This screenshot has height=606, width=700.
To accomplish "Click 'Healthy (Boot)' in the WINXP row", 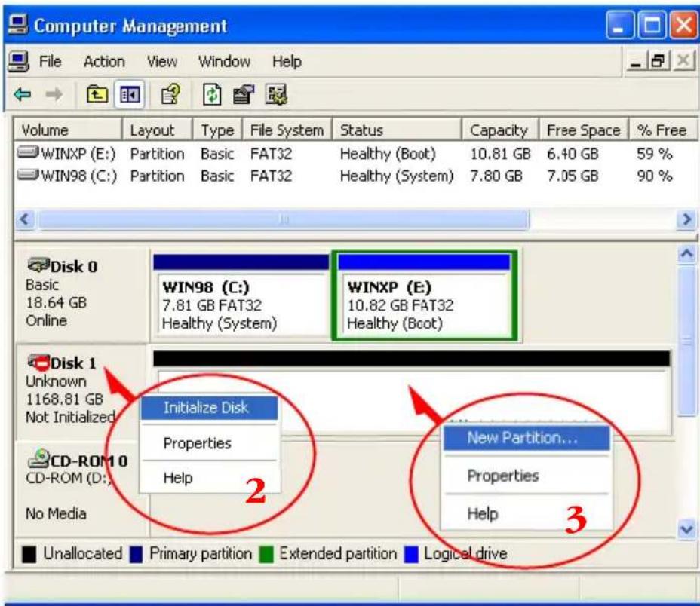I will tap(388, 154).
